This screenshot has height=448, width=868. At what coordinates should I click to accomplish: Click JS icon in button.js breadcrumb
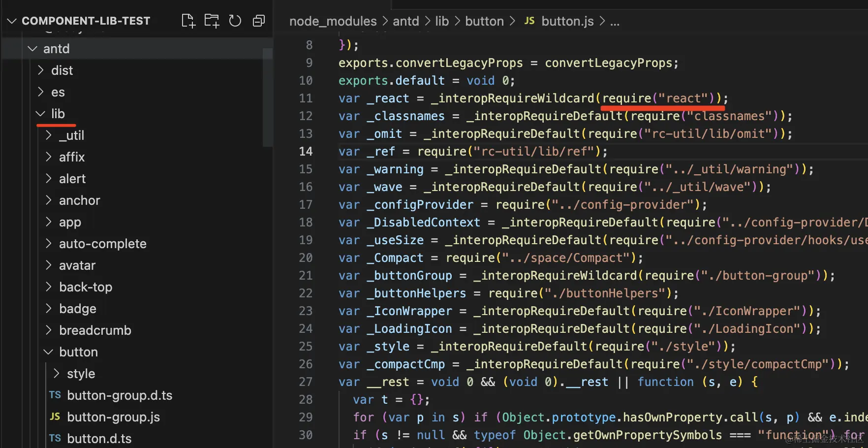click(x=529, y=21)
